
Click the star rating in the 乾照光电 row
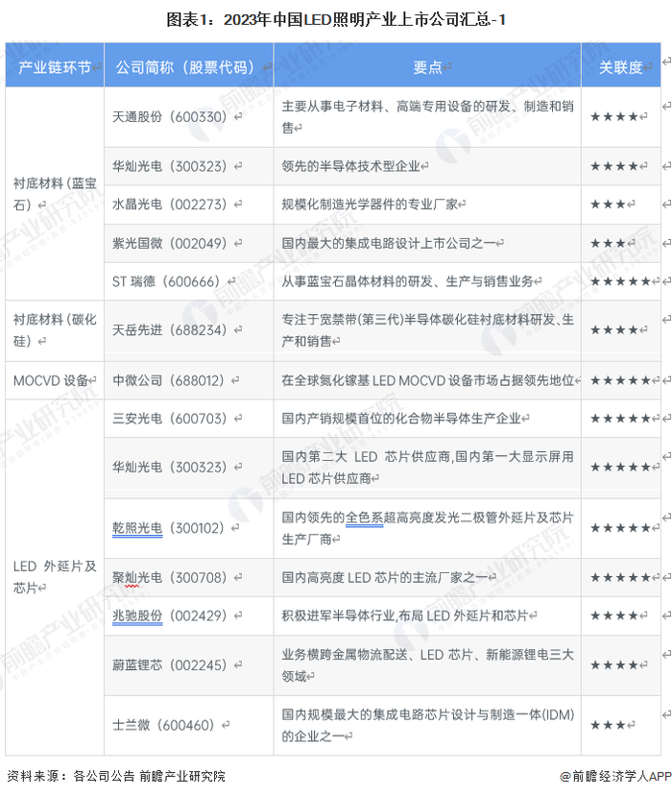tap(620, 528)
